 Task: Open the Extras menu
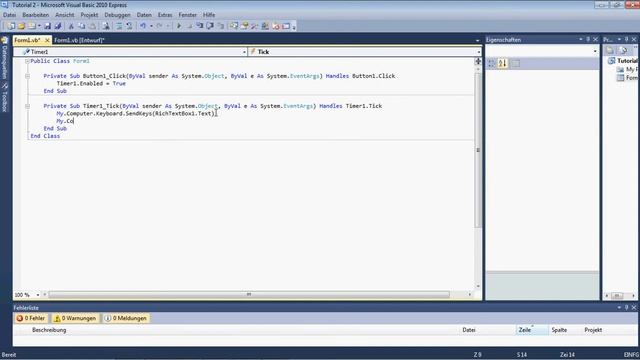click(165, 15)
